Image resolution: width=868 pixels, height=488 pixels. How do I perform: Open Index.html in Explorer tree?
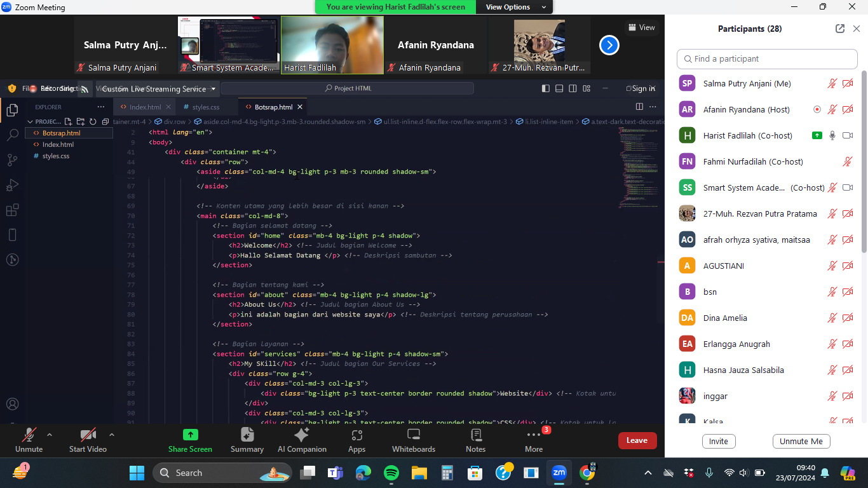point(58,144)
